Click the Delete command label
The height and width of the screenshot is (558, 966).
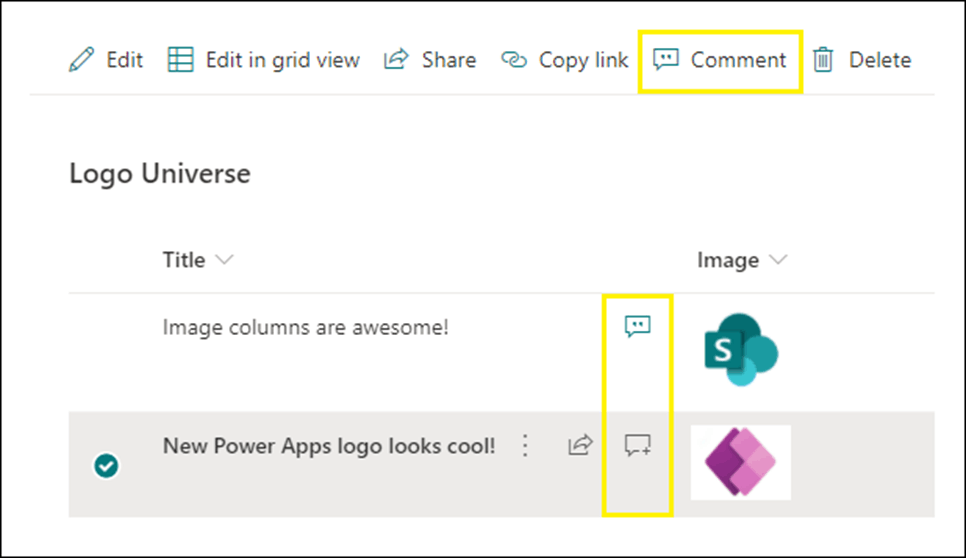click(880, 60)
